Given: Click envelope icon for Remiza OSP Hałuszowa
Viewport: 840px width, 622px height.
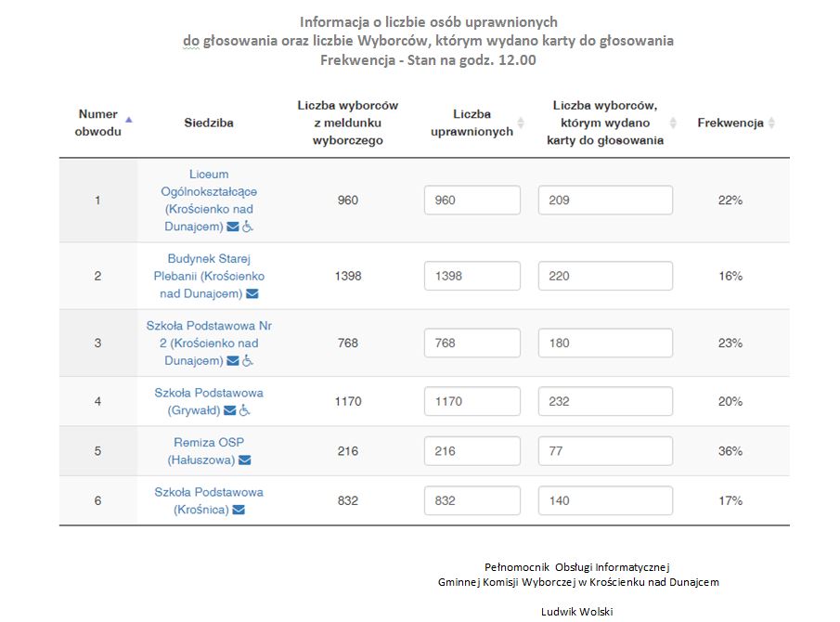Looking at the screenshot, I should tap(244, 460).
